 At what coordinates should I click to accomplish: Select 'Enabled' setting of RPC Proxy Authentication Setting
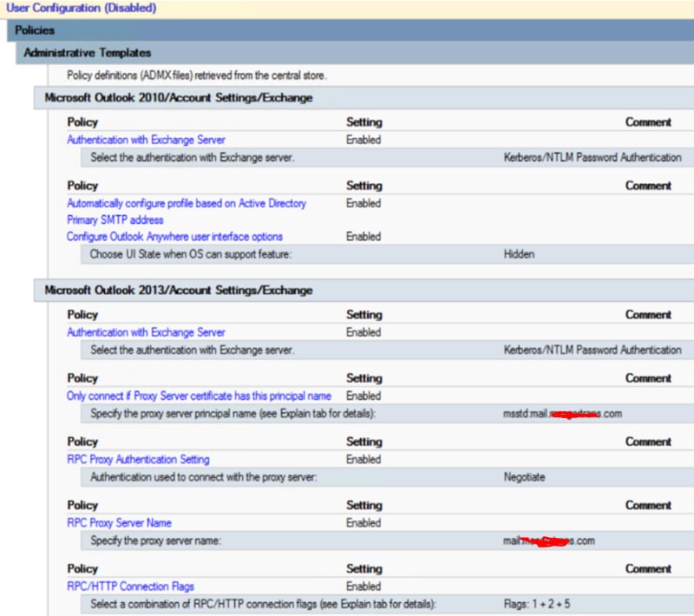[x=363, y=459]
